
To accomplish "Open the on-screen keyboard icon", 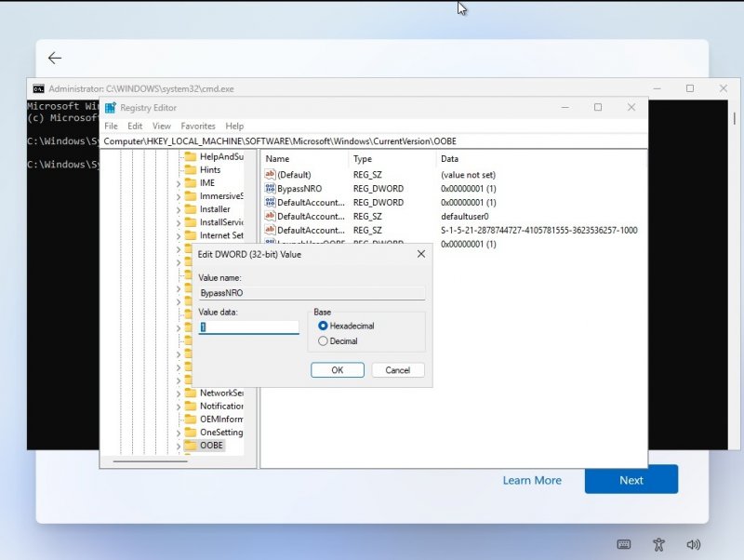I will 624,544.
